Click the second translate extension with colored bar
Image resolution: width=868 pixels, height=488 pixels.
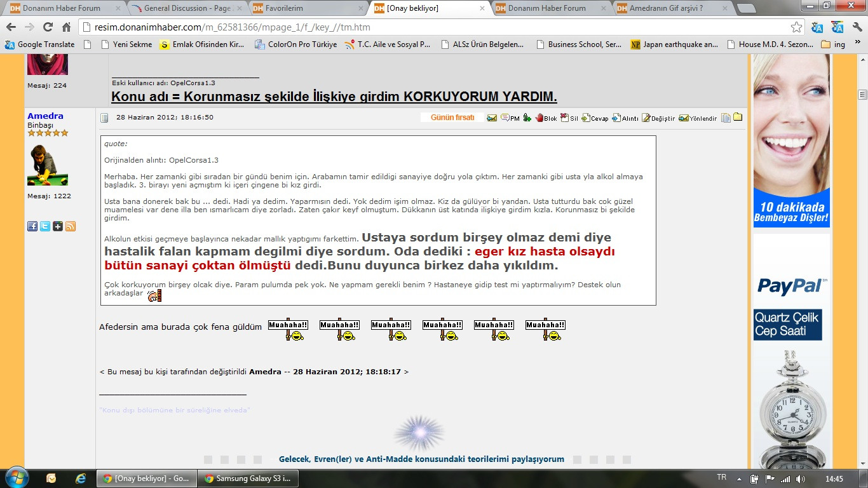pyautogui.click(x=837, y=27)
